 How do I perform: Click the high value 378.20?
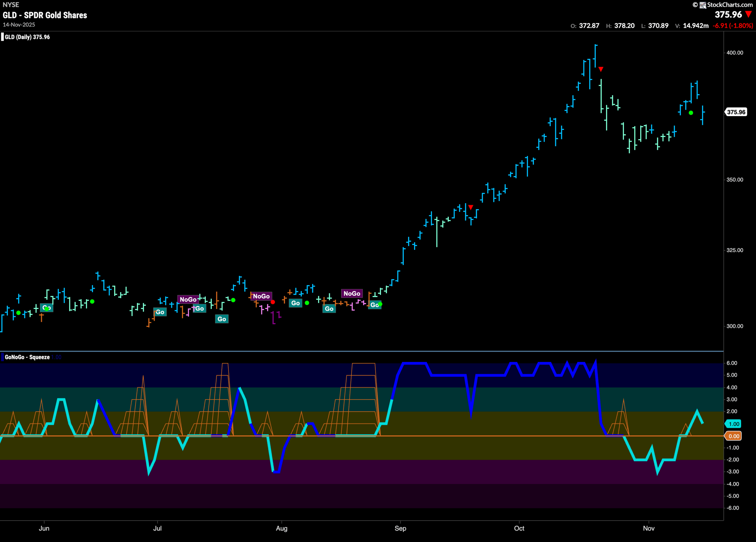(x=624, y=26)
